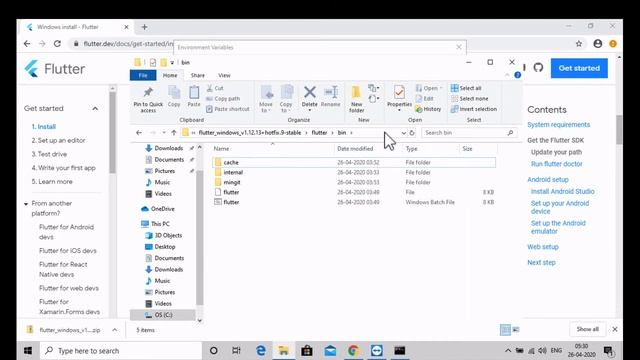Reload the Chrome page
Image resolution: width=640 pixels, height=360 pixels.
pos(57,44)
